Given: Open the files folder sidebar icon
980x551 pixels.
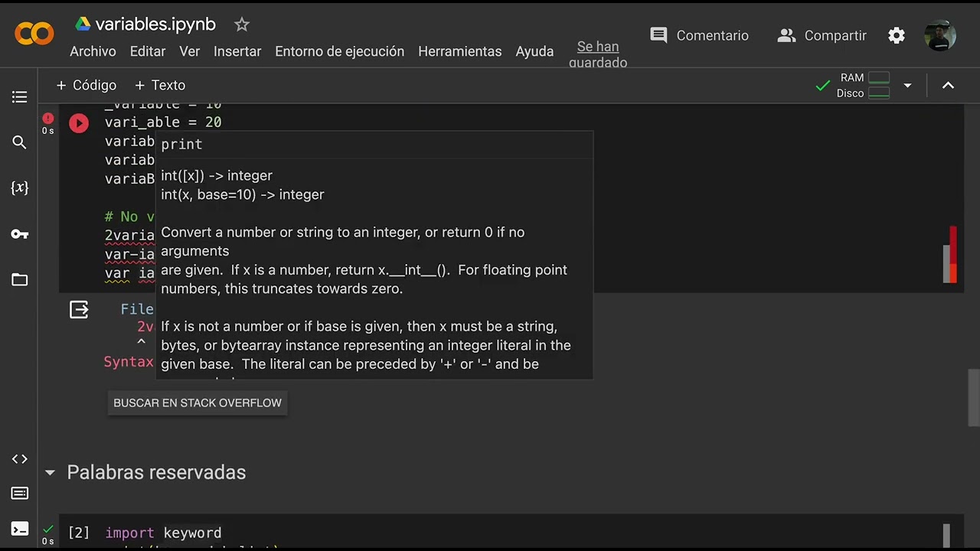Looking at the screenshot, I should (20, 280).
